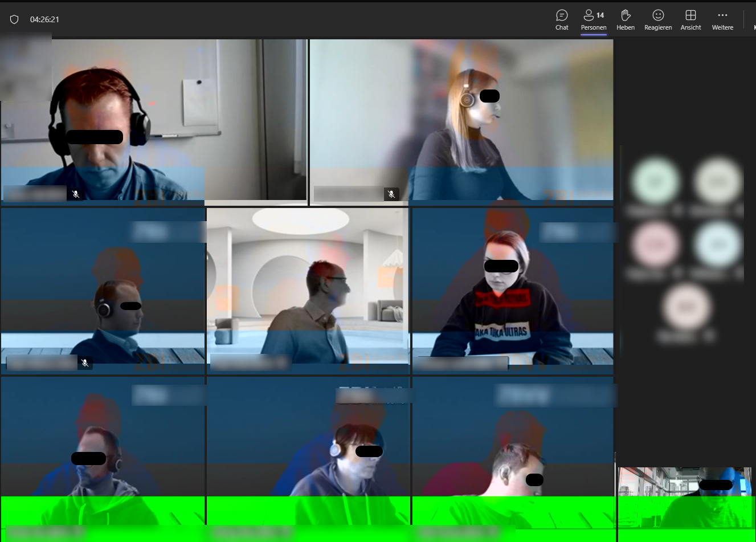The width and height of the screenshot is (756, 542).
Task: Click the shield security icon
Action: coord(14,19)
